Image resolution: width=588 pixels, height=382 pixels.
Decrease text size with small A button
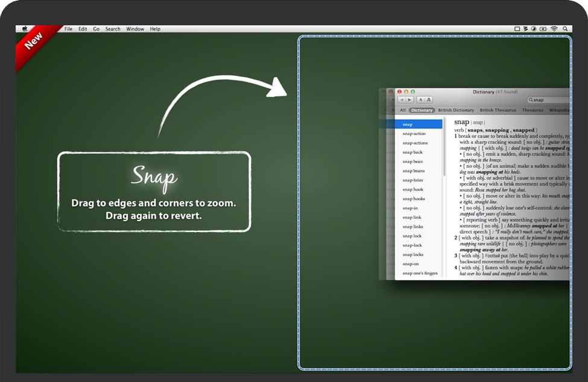[421, 100]
